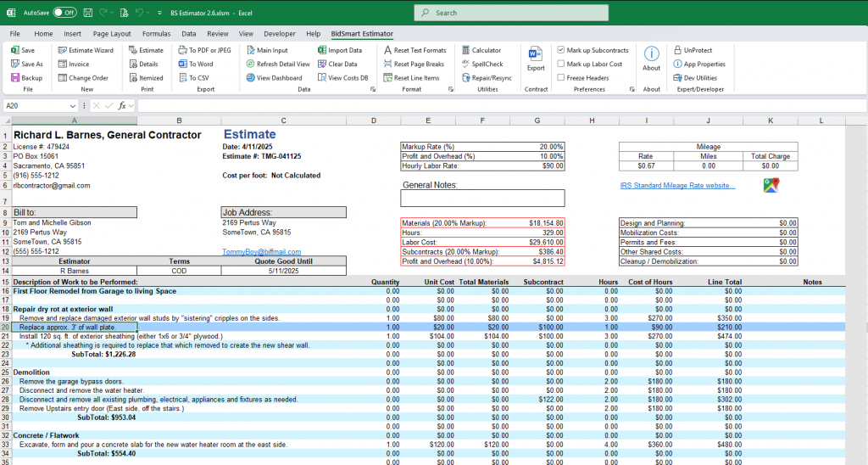Open the Google Maps icon near mileage
This screenshot has height=465, width=868.
(771, 185)
